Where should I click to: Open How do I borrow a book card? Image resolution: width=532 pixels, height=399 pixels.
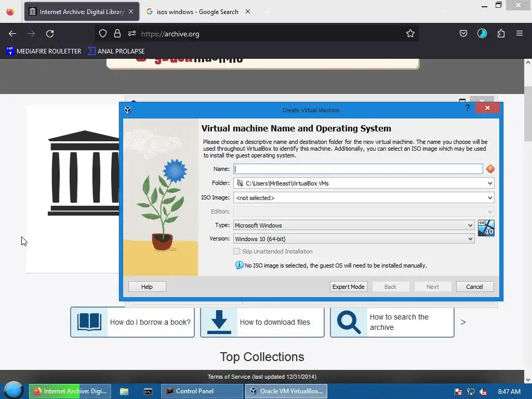coord(132,322)
